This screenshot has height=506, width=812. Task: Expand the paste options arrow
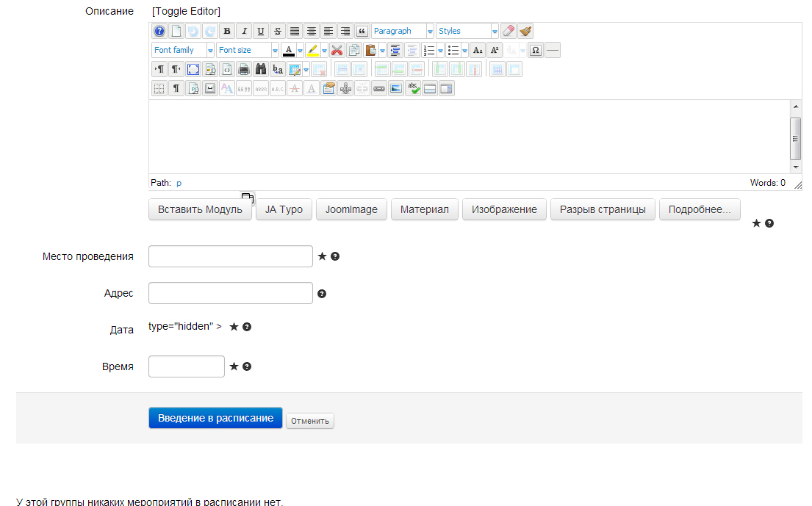coord(382,51)
